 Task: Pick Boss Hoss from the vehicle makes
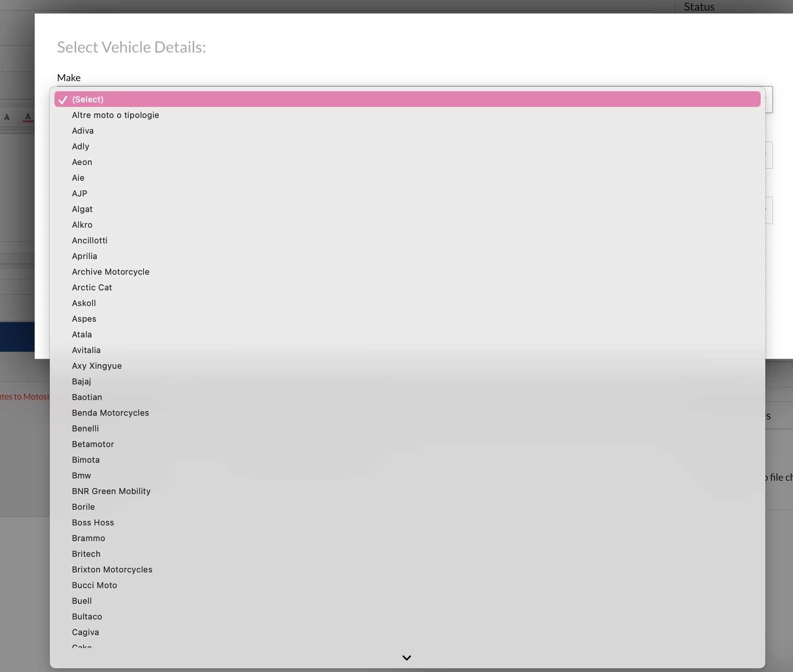click(93, 522)
